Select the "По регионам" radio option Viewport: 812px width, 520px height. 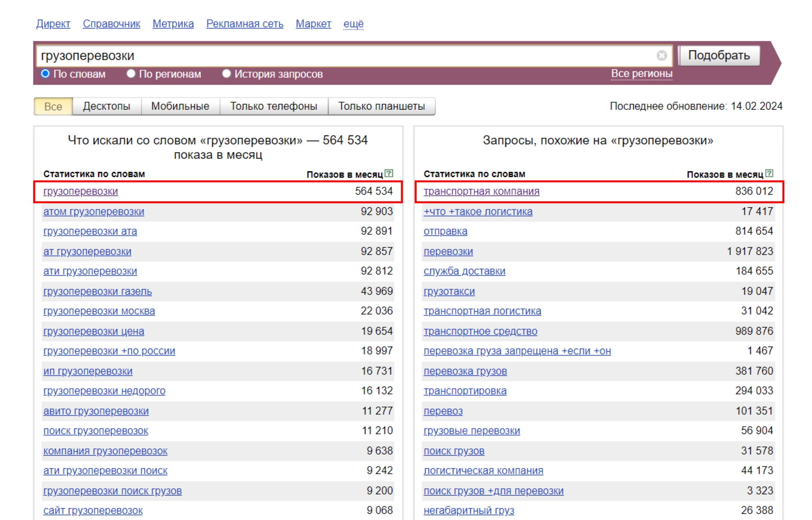[131, 74]
